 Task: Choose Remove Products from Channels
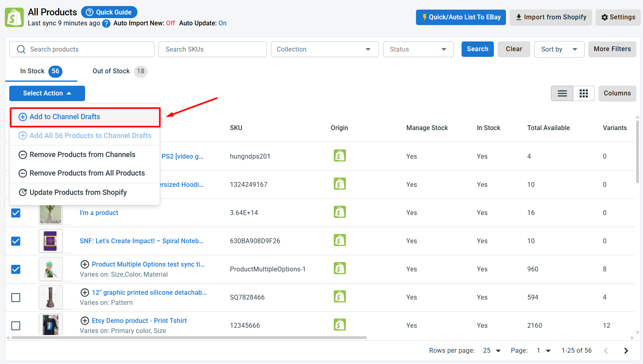(x=85, y=155)
